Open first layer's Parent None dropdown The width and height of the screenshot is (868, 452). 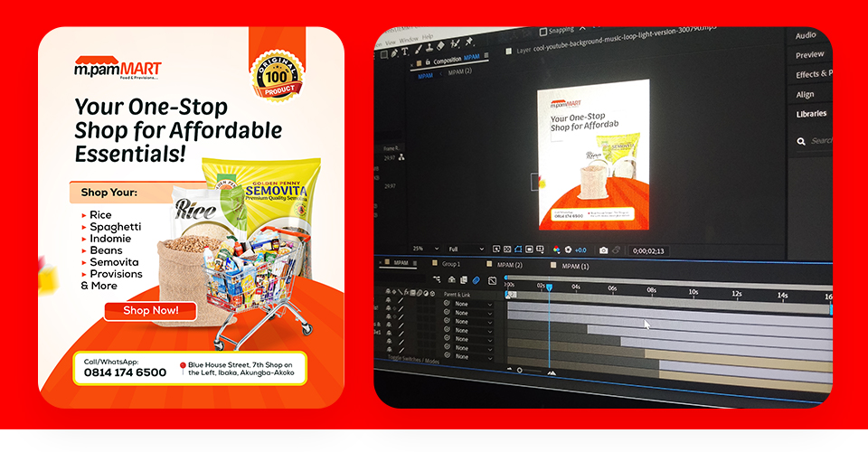click(474, 304)
